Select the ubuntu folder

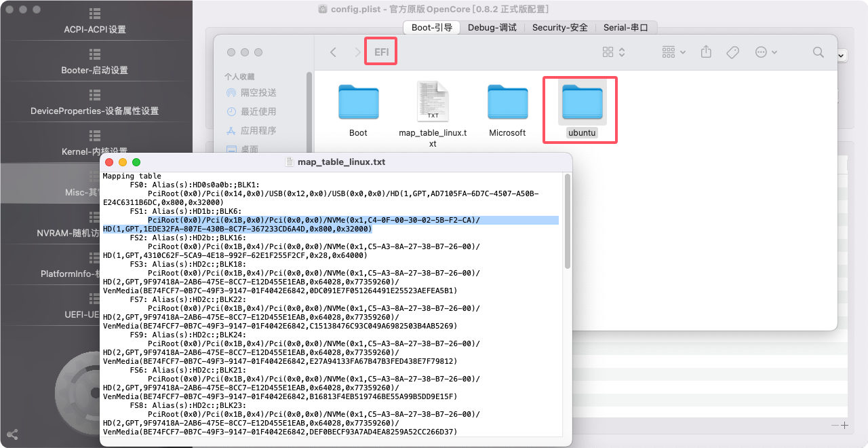click(582, 110)
